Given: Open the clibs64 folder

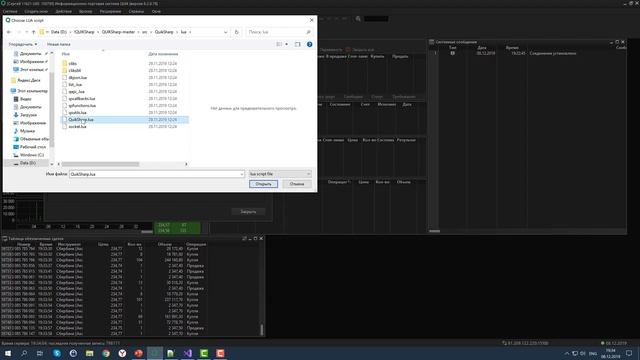Looking at the screenshot, I should click(x=75, y=70).
